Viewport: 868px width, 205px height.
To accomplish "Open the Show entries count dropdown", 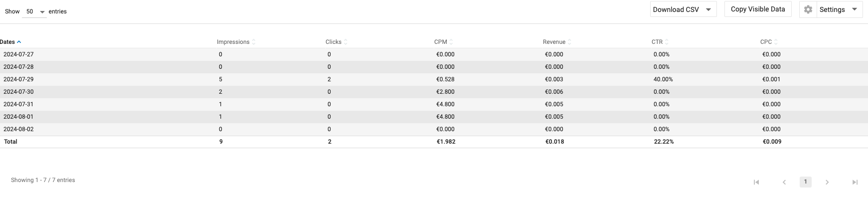I will tap(34, 11).
